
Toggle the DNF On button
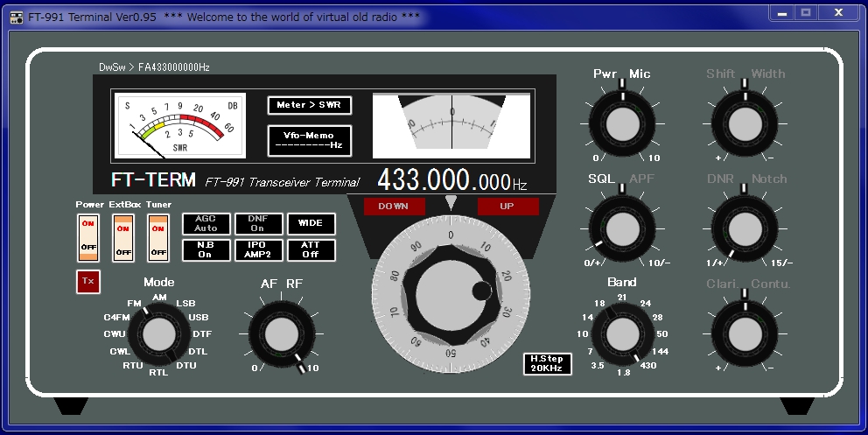click(x=258, y=223)
